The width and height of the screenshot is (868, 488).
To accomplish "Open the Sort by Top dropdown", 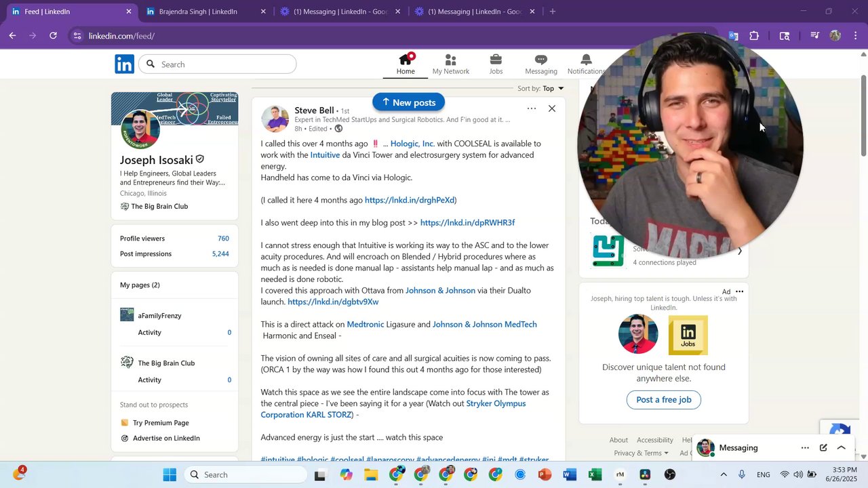I will click(540, 88).
